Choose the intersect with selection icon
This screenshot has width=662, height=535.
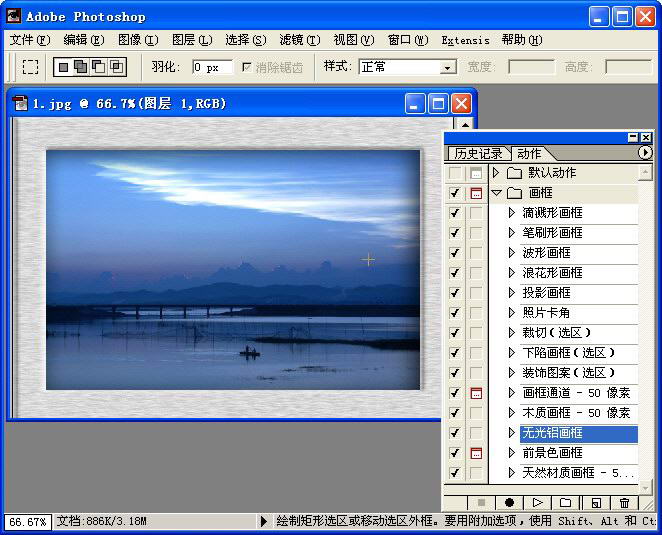(x=117, y=67)
